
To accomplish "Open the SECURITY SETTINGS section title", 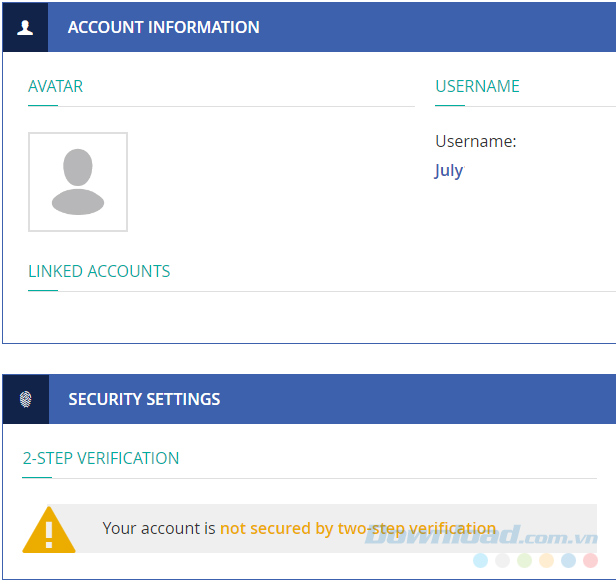I will tap(144, 399).
